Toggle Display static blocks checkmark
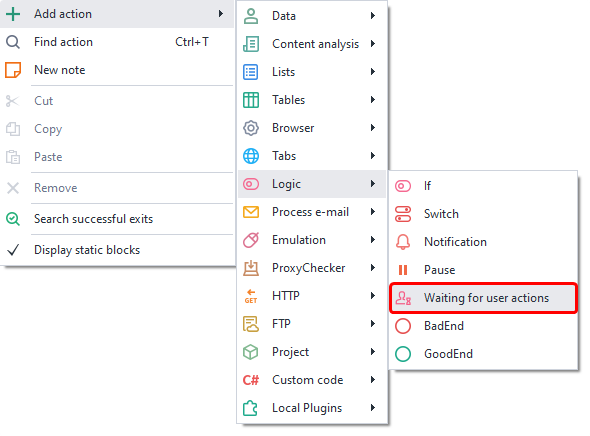This screenshot has width=590, height=436. 13,250
